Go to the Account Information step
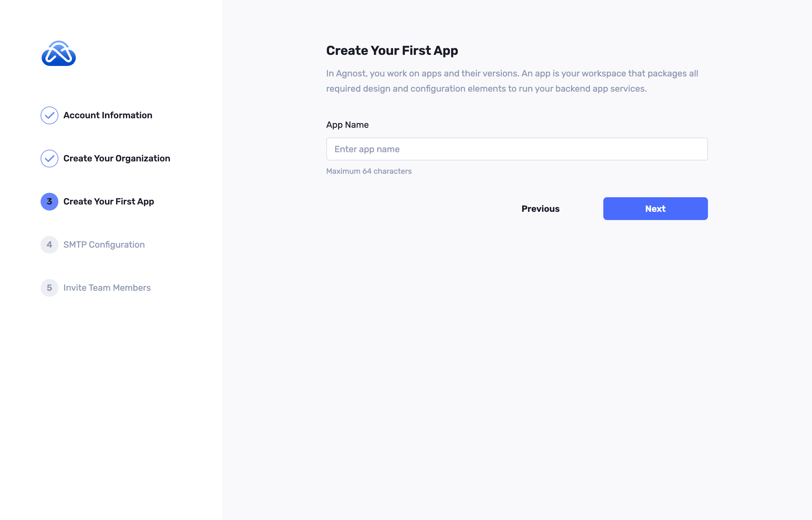812x520 pixels. (x=108, y=115)
